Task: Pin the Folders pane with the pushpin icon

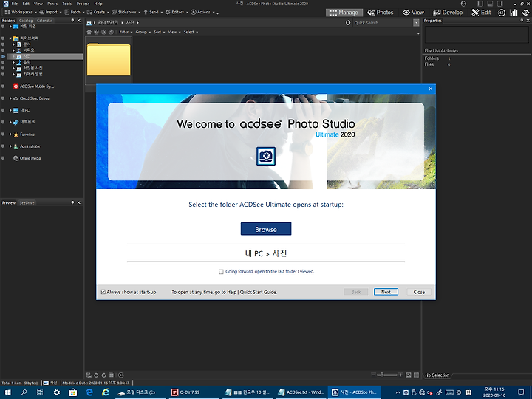Action: click(x=72, y=21)
